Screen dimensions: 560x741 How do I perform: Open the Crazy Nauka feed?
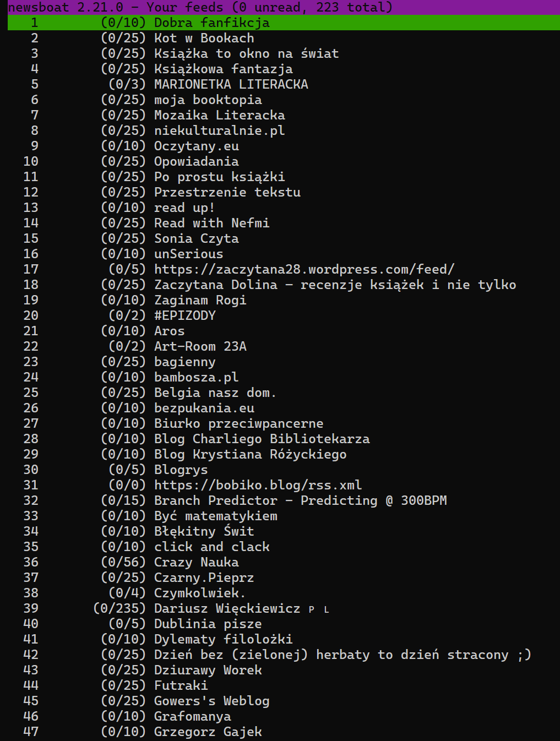click(196, 562)
